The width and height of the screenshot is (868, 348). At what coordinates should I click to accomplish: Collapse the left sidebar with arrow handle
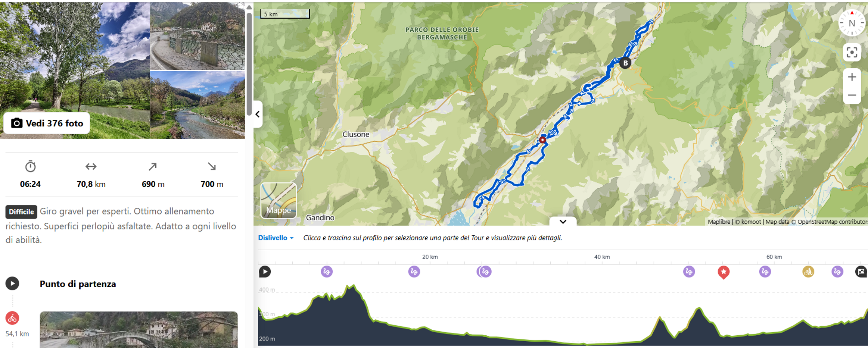(x=258, y=114)
